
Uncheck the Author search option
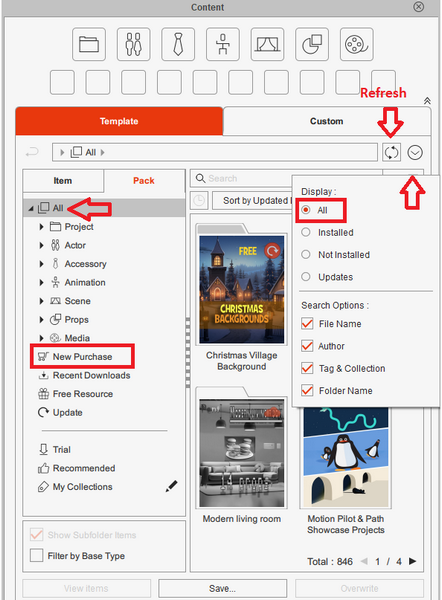(x=307, y=346)
